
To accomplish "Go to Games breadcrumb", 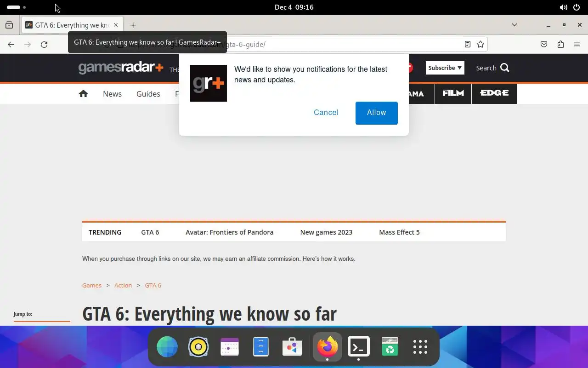I will (92, 285).
